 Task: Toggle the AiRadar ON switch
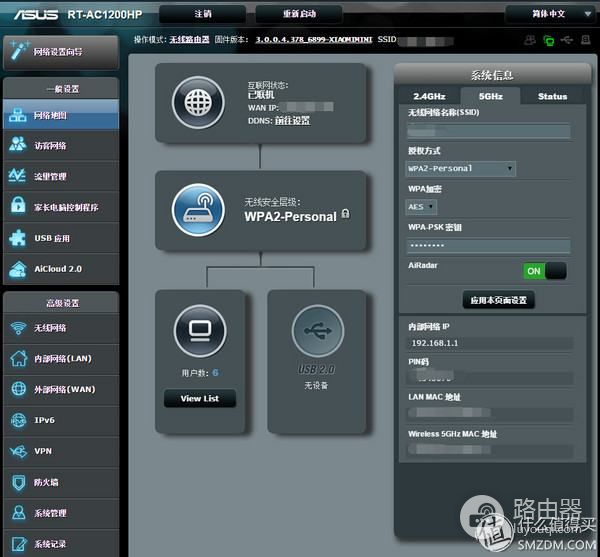pyautogui.click(x=545, y=271)
